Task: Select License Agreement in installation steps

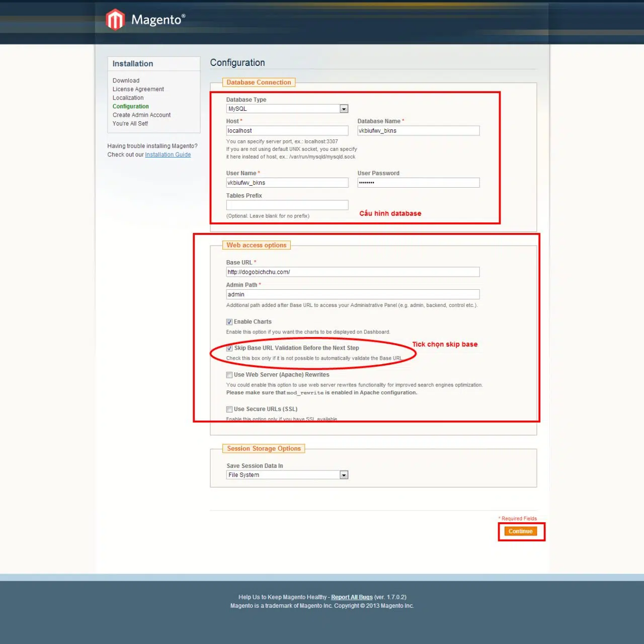Action: pos(138,90)
